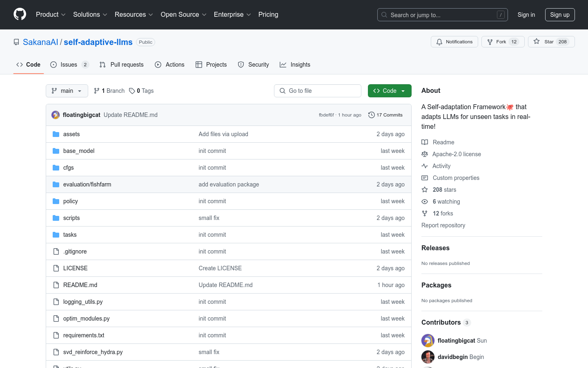Click the Search or jump to field
This screenshot has height=368, width=588.
443,15
